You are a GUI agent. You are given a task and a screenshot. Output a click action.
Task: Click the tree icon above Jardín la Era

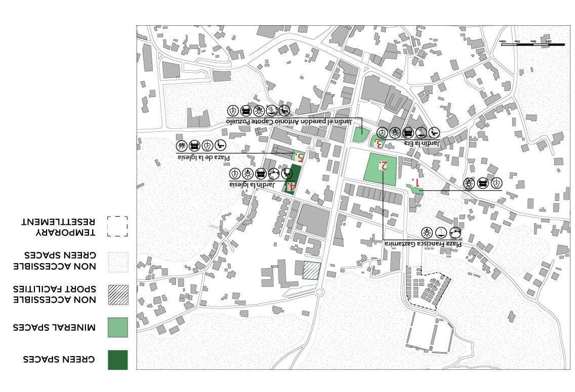(382, 132)
